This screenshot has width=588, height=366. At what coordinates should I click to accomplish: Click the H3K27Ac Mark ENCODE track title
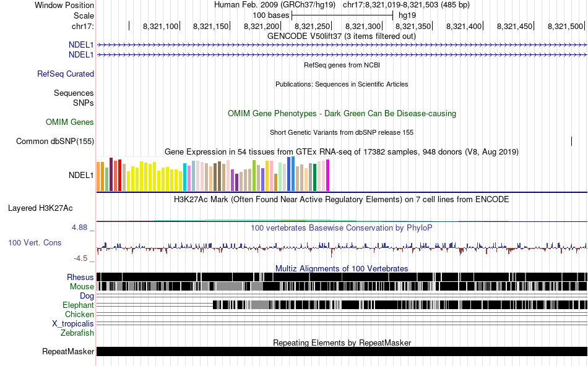click(342, 199)
